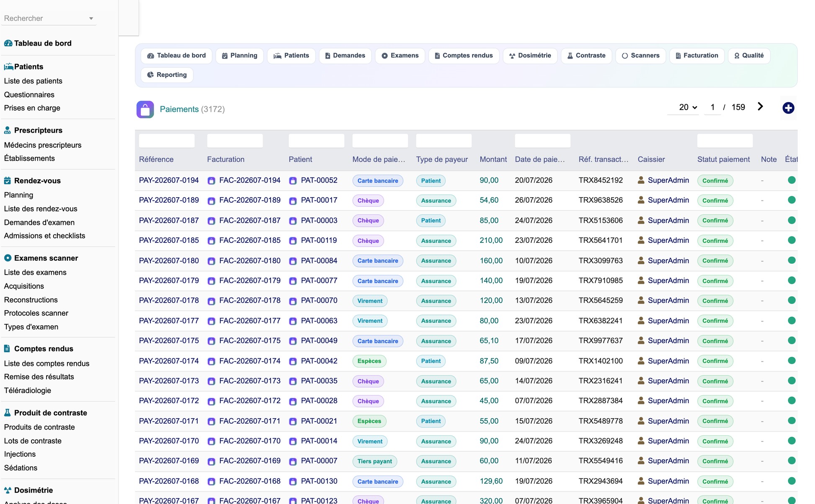Click transaction reference TRX7910985
815x504 pixels.
[x=601, y=281]
